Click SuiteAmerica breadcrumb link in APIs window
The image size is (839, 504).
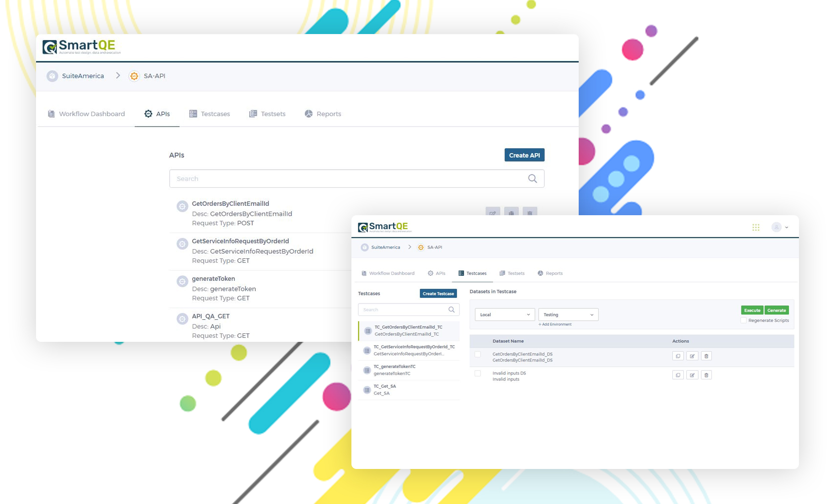click(x=83, y=76)
